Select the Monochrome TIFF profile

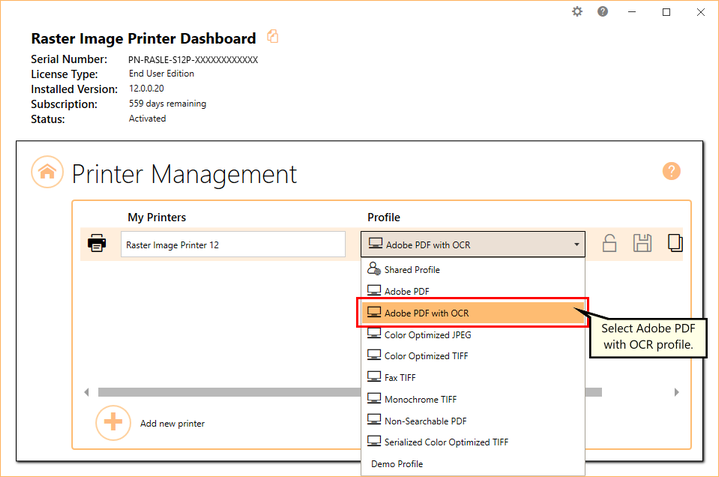pyautogui.click(x=473, y=399)
